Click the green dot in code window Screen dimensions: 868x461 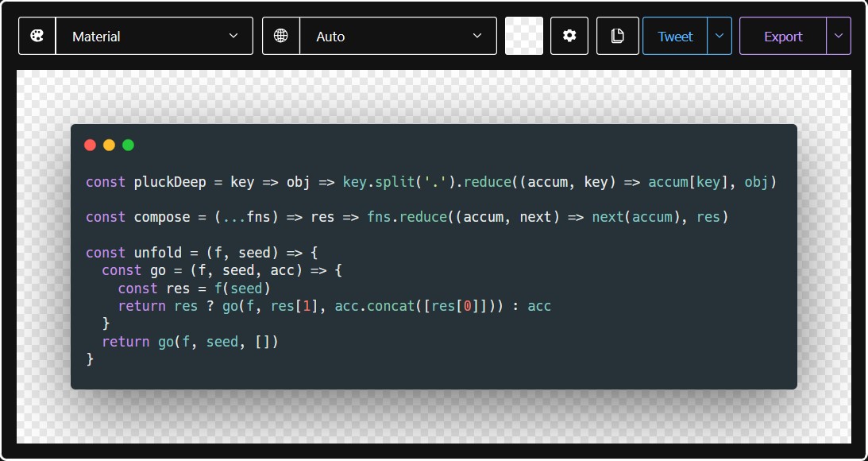pos(129,145)
